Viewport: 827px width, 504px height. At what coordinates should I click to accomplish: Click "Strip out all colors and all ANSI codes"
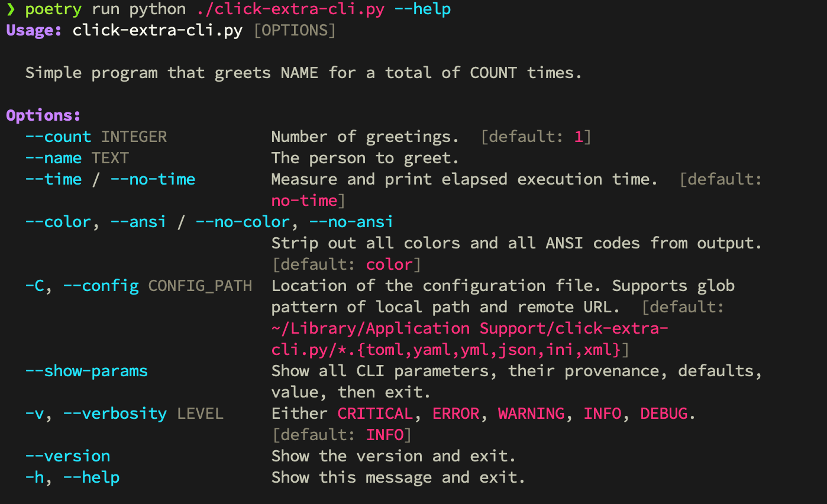(x=456, y=243)
